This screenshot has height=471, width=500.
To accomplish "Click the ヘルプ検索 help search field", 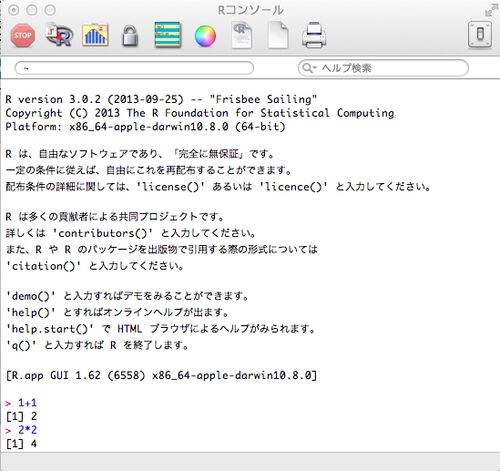I will pyautogui.click(x=383, y=68).
